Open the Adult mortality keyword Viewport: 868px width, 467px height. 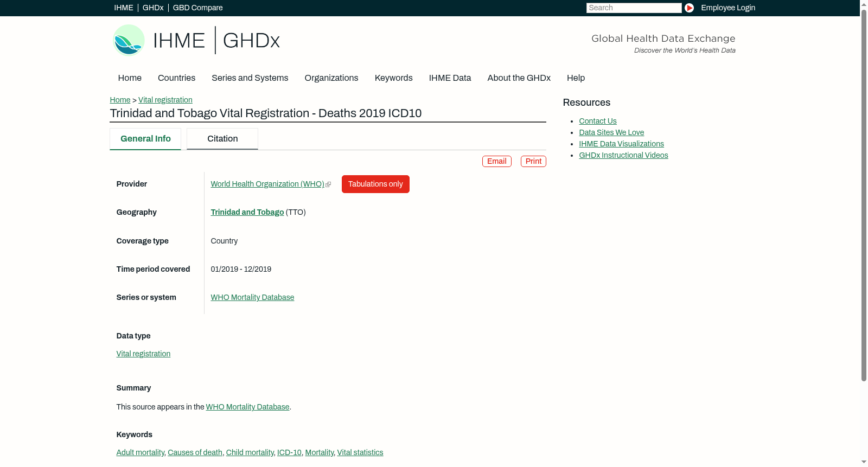pos(141,453)
